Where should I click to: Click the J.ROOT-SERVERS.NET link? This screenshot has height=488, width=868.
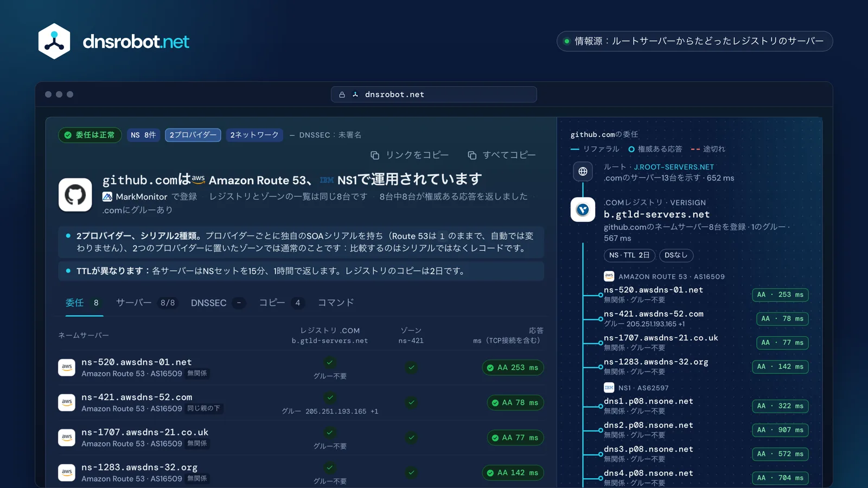(x=674, y=167)
